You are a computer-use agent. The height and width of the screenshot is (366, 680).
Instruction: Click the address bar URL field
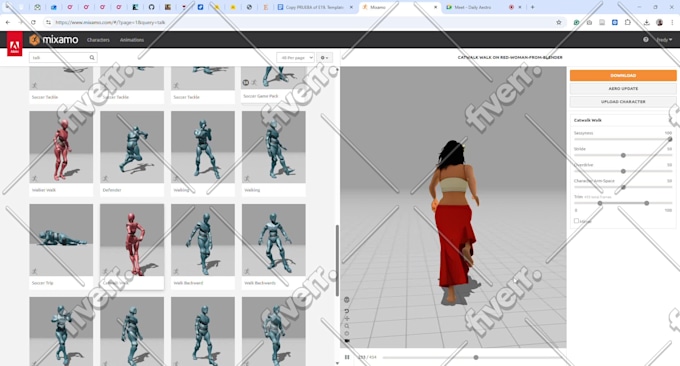pos(304,22)
